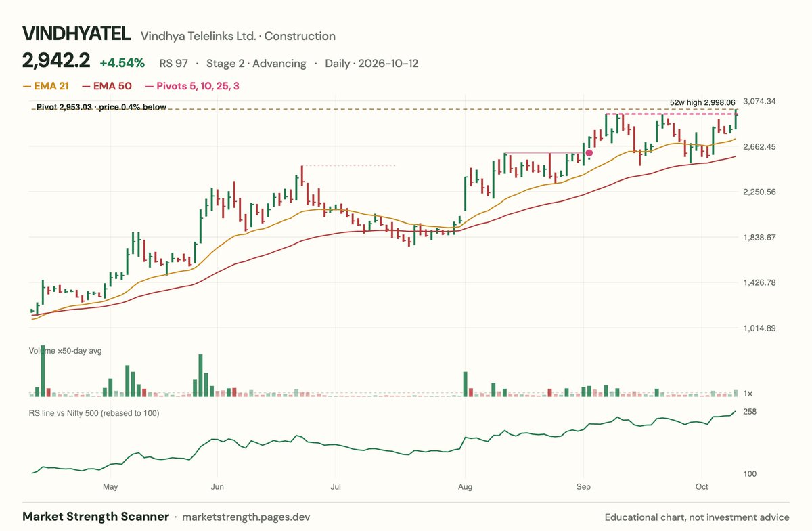812x531 pixels.
Task: Click the 258 RS axis value
Action: [749, 411]
